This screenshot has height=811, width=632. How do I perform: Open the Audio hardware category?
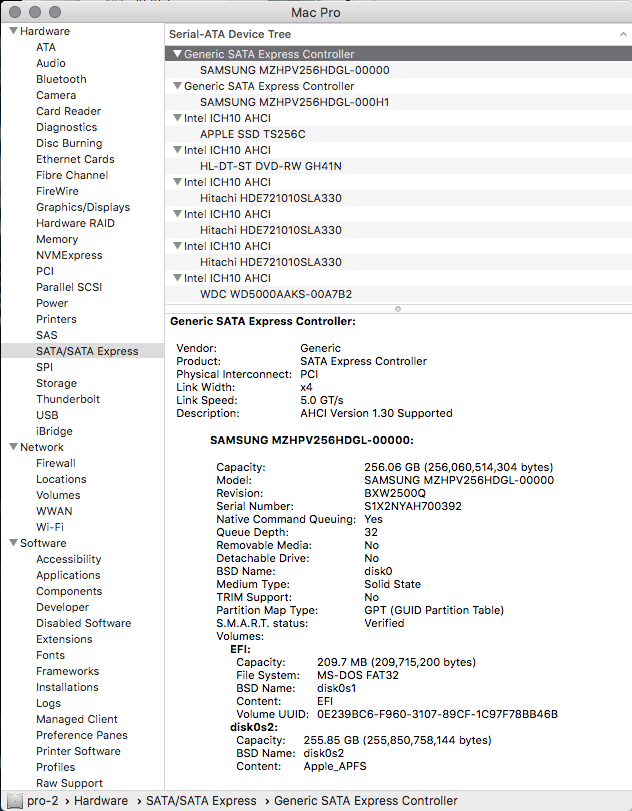(51, 63)
